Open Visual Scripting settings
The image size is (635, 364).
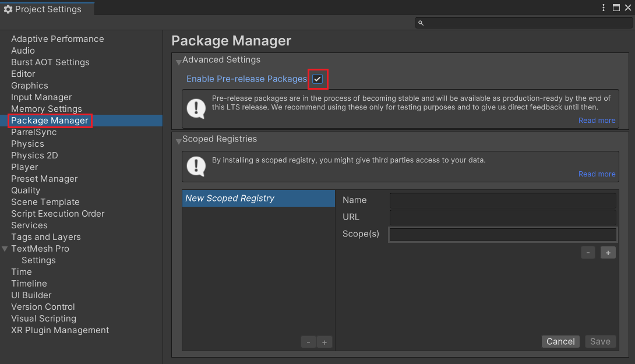tap(44, 319)
